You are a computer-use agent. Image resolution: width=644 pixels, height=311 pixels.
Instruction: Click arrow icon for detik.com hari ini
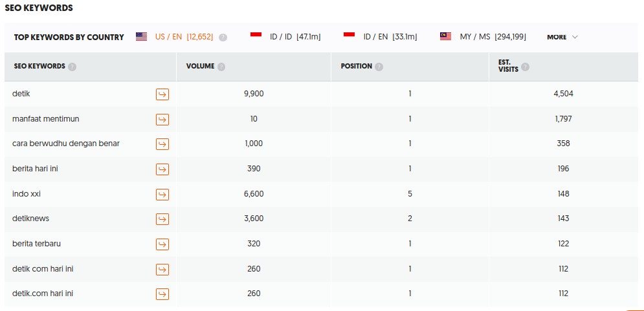click(x=162, y=294)
